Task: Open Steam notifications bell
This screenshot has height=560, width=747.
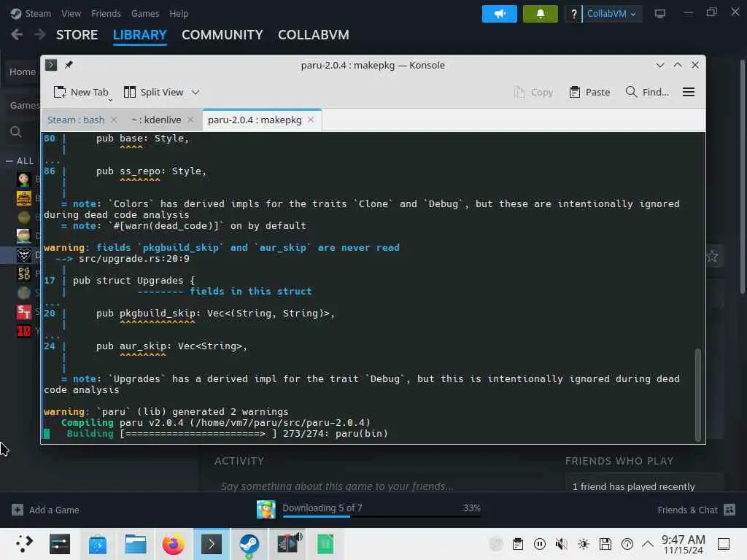Action: (541, 14)
